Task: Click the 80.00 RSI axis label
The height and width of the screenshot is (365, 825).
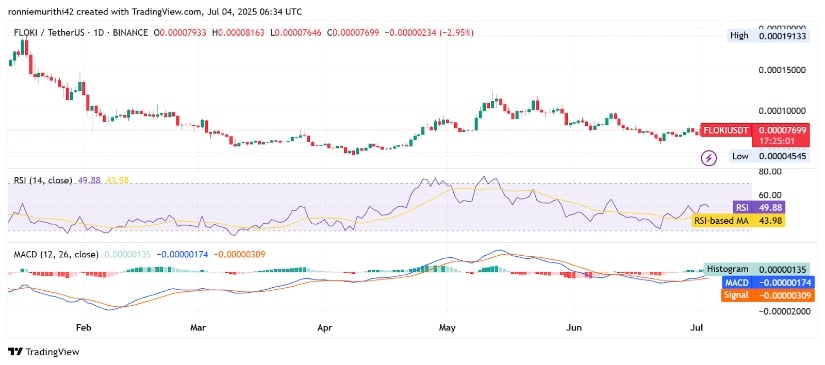Action: tap(769, 172)
